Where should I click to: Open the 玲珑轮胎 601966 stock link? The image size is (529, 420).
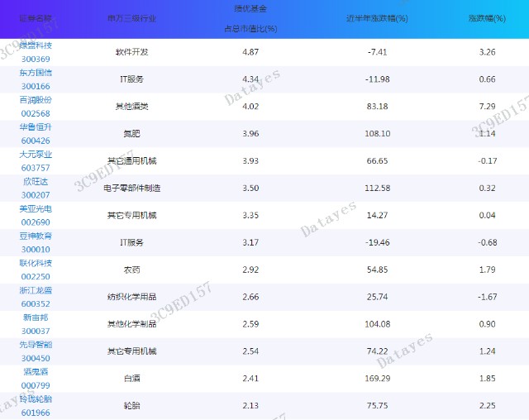(x=36, y=406)
